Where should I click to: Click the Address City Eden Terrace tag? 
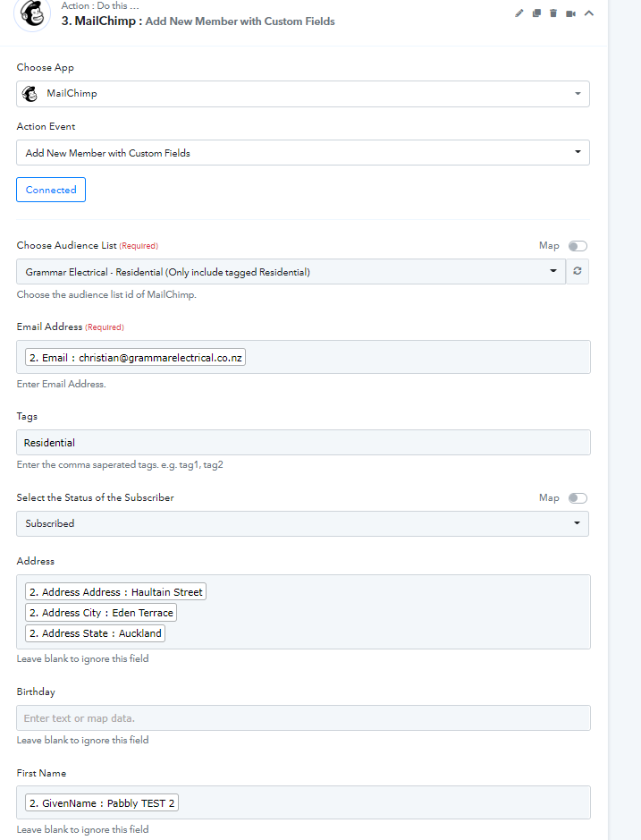click(x=101, y=612)
